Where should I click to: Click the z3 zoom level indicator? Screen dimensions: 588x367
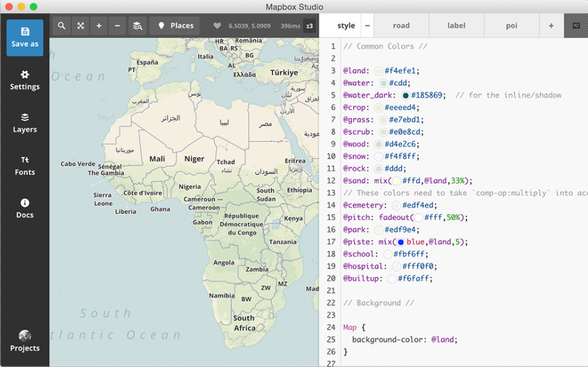[x=310, y=26]
